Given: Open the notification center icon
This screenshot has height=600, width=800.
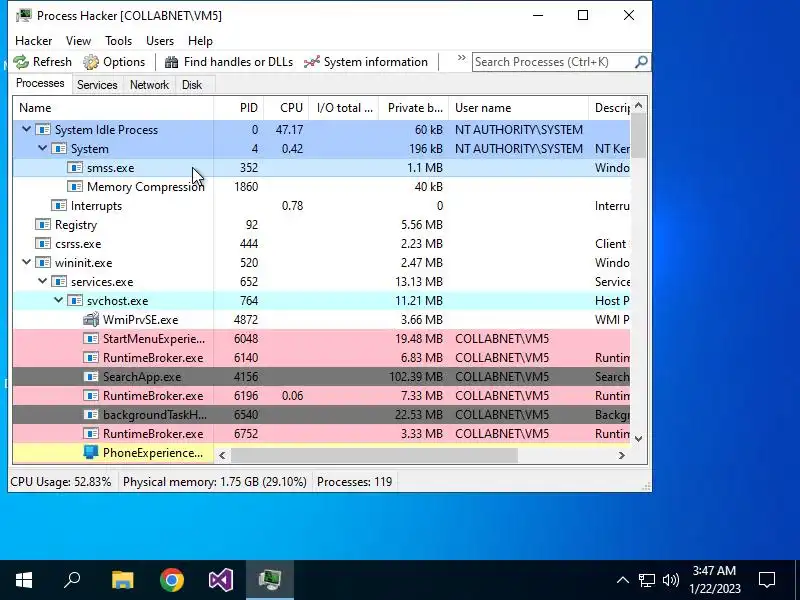Looking at the screenshot, I should 767,580.
